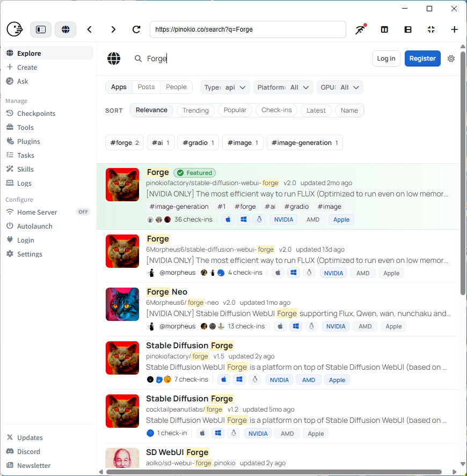Switch to the Apps tab

coord(119,87)
